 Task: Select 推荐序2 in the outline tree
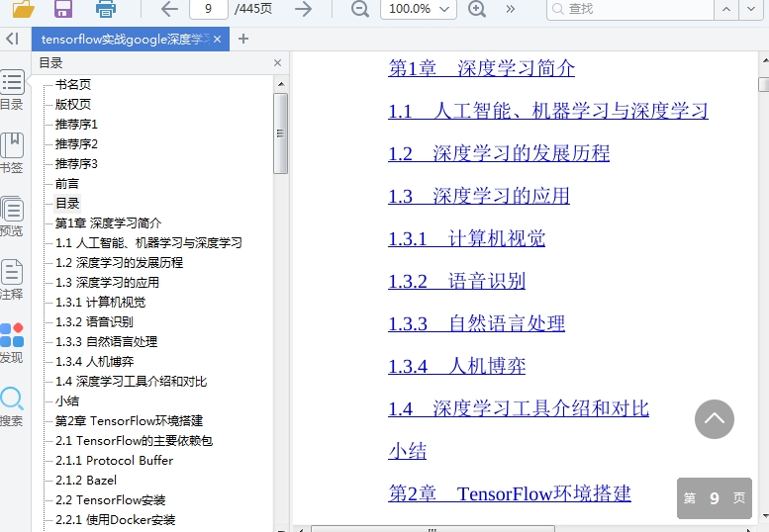tap(76, 144)
